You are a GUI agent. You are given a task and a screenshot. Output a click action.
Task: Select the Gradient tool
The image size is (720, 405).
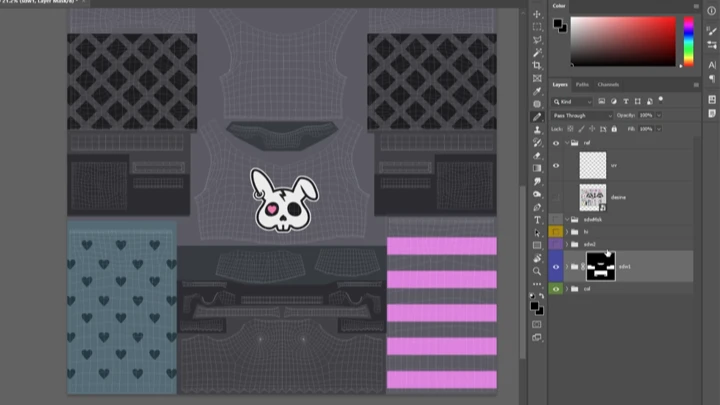(x=537, y=169)
